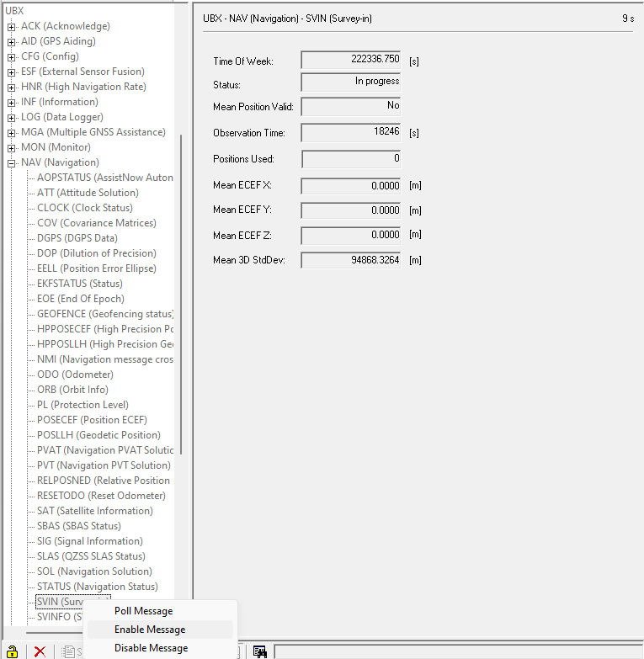
Task: Select DOP (Dilution of Precision) item
Action: [x=97, y=253]
